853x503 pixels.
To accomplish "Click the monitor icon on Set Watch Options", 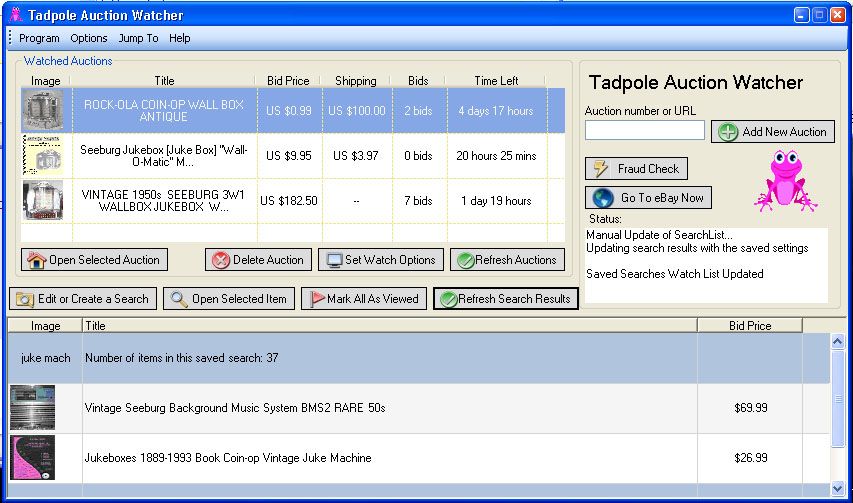I will point(334,260).
